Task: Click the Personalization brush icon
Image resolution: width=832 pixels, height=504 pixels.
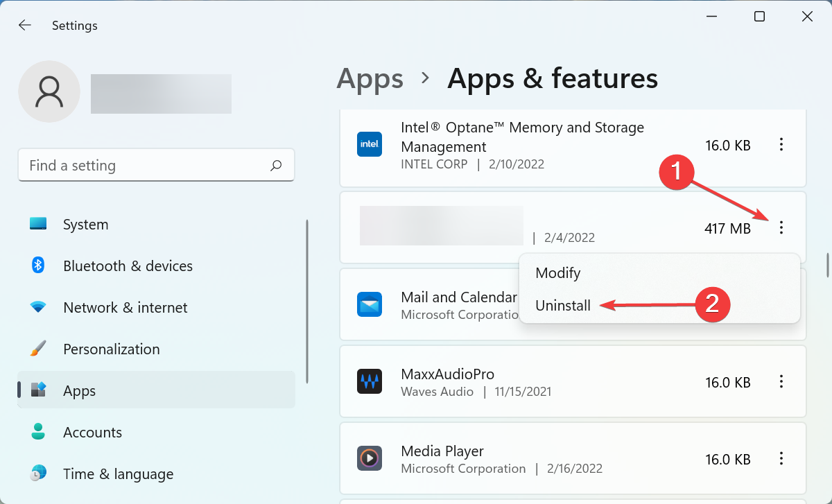Action: (38, 349)
